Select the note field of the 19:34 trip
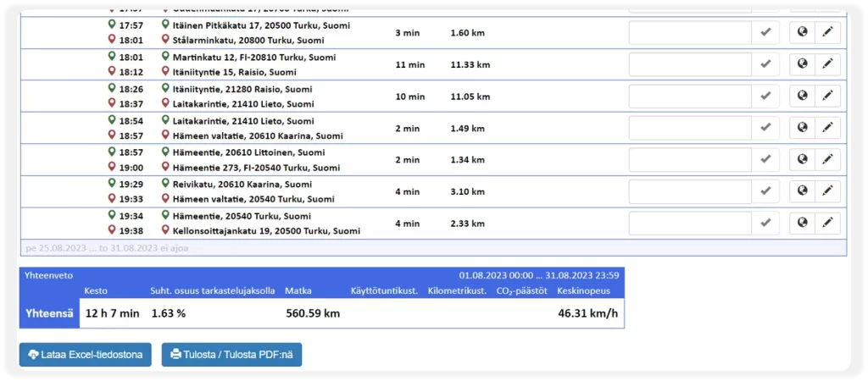Screen dimensions: 868x381 coord(690,224)
